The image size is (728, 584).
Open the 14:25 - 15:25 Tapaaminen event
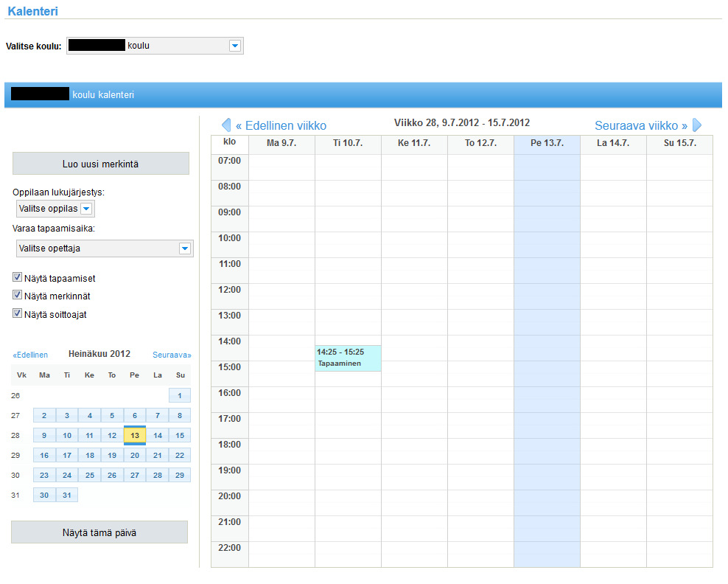tap(349, 358)
